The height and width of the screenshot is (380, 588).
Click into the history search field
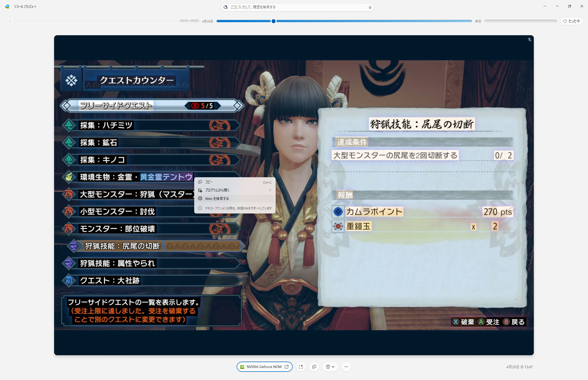[x=293, y=7]
